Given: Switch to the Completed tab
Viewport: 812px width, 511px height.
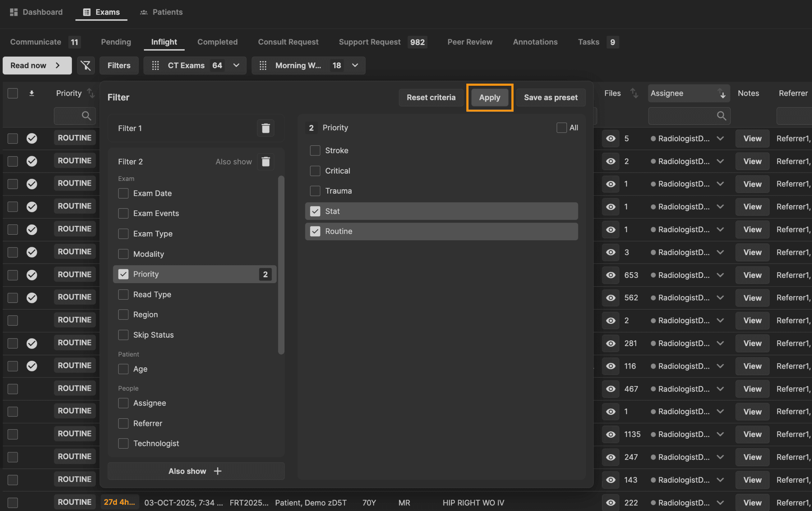Looking at the screenshot, I should click(x=217, y=42).
